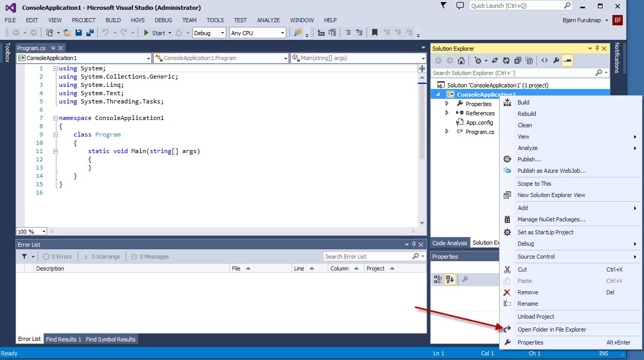
Task: Click the Search Solution Explorer field
Action: coord(520,73)
